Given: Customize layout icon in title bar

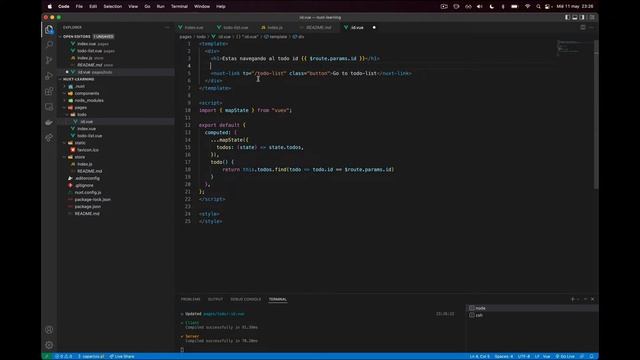Looking at the screenshot, I should [592, 18].
